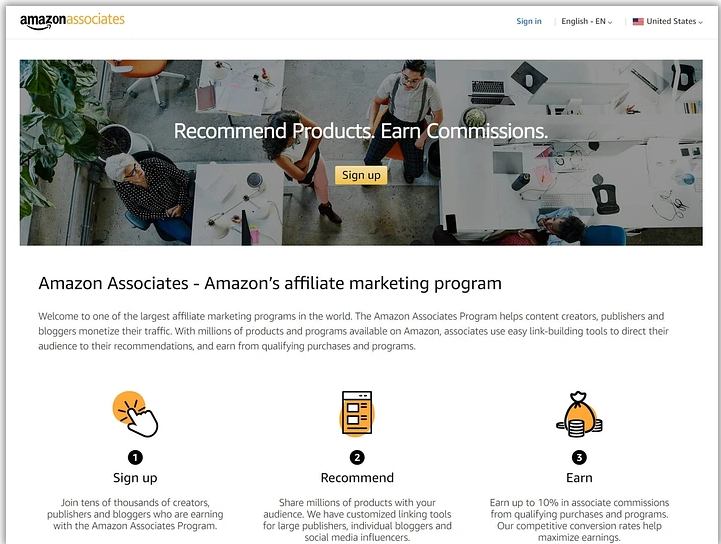The width and height of the screenshot is (721, 544).
Task: Click the welcome description paragraph
Action: pos(353,331)
